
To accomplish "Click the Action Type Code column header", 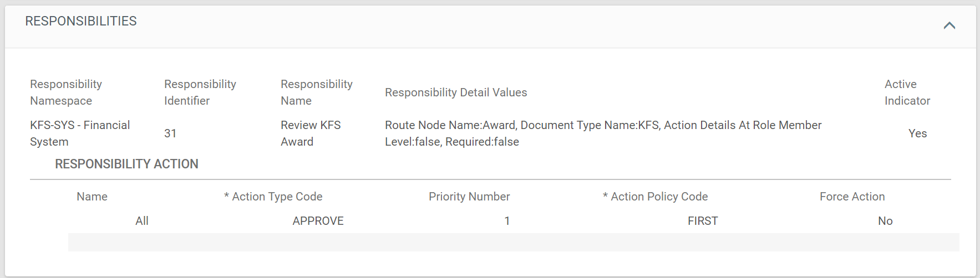I will [273, 197].
